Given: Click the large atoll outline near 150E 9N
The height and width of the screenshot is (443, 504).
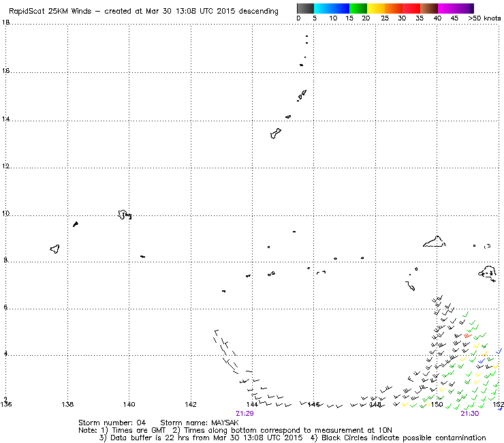Looking at the screenshot, I should [x=435, y=242].
